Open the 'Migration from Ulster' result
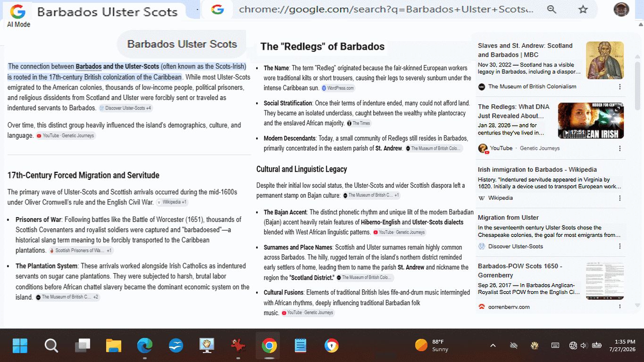The height and width of the screenshot is (362, 644). click(x=508, y=218)
